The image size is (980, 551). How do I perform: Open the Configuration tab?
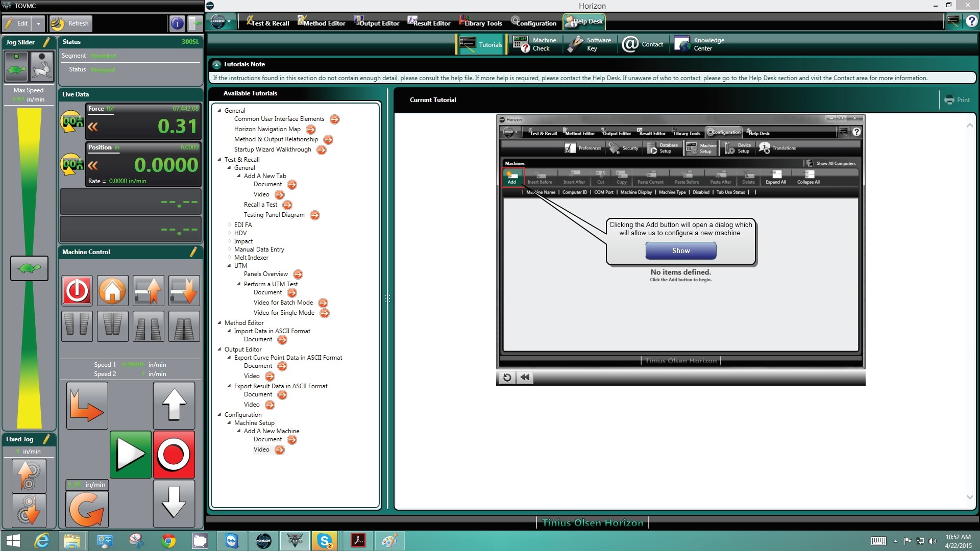coord(534,22)
